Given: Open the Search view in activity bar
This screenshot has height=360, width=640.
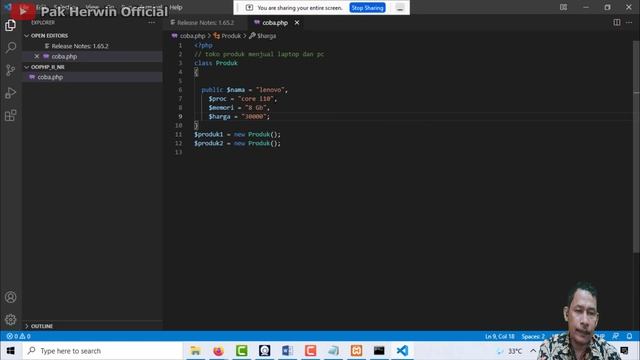Looking at the screenshot, I should tap(11, 47).
